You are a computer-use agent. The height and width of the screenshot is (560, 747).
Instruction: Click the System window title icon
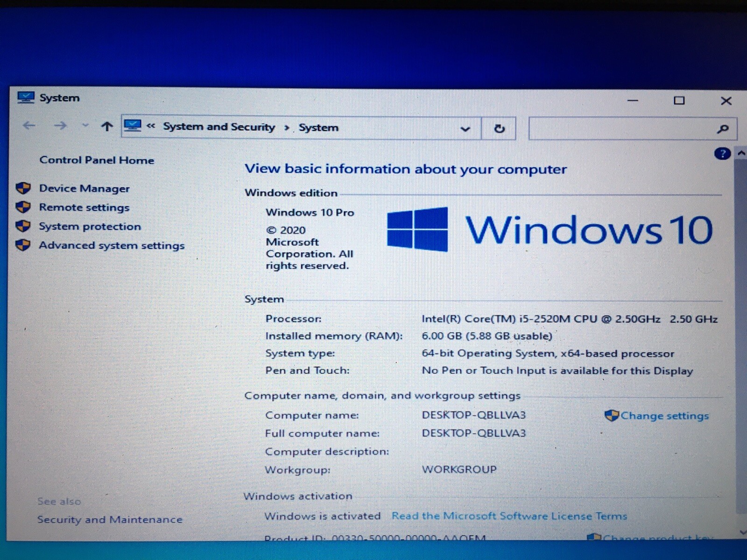click(26, 98)
